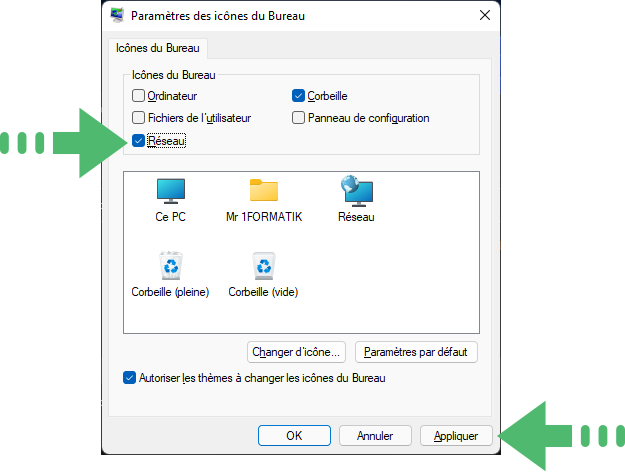Close the Paramètres des icônes dialog
625x472 pixels.
[485, 15]
